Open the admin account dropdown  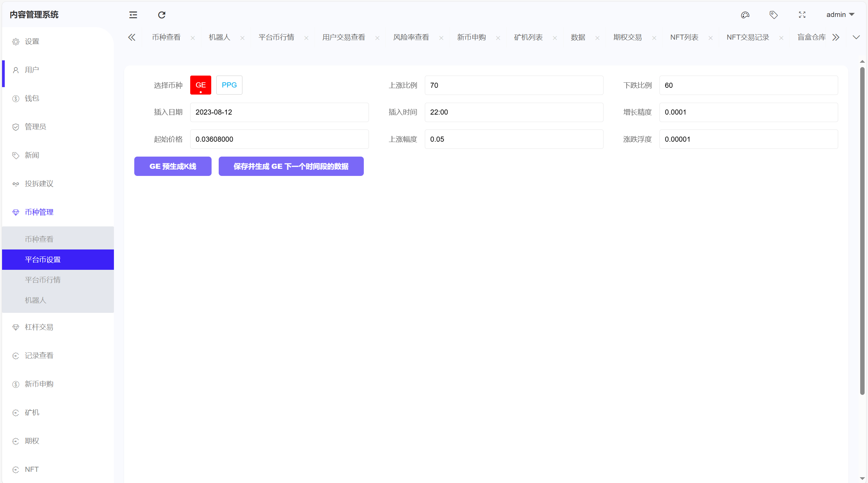click(840, 15)
